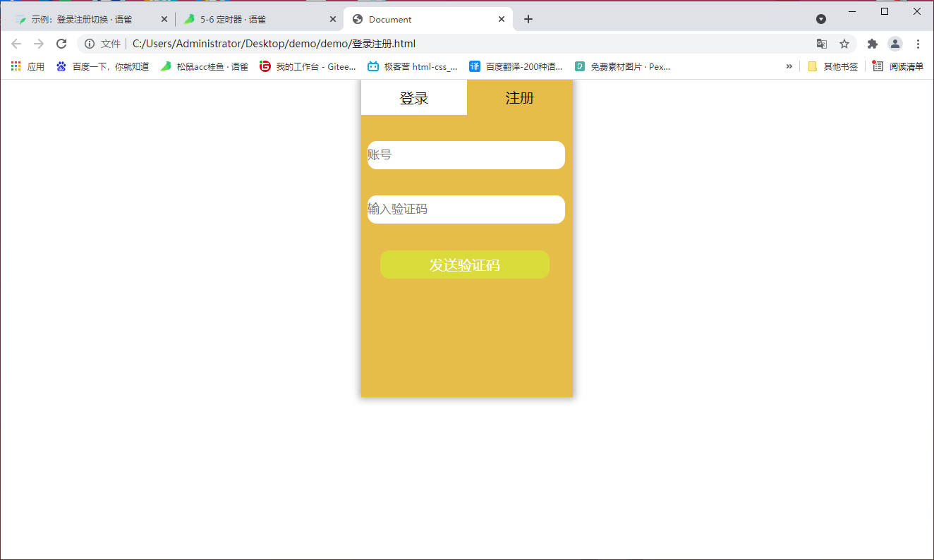The width and height of the screenshot is (934, 560).
Task: Close the Document tab
Action: 502,20
